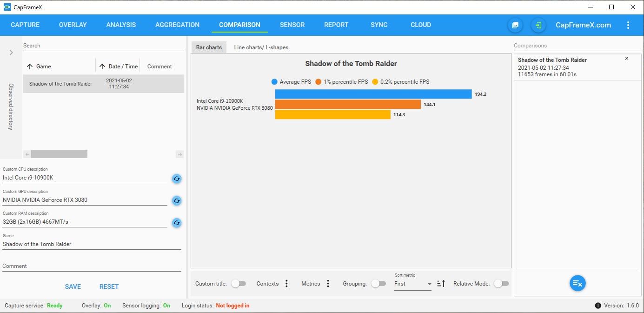The width and height of the screenshot is (644, 313).
Task: Click the blue Average FPS bar 194.2
Action: (x=373, y=94)
